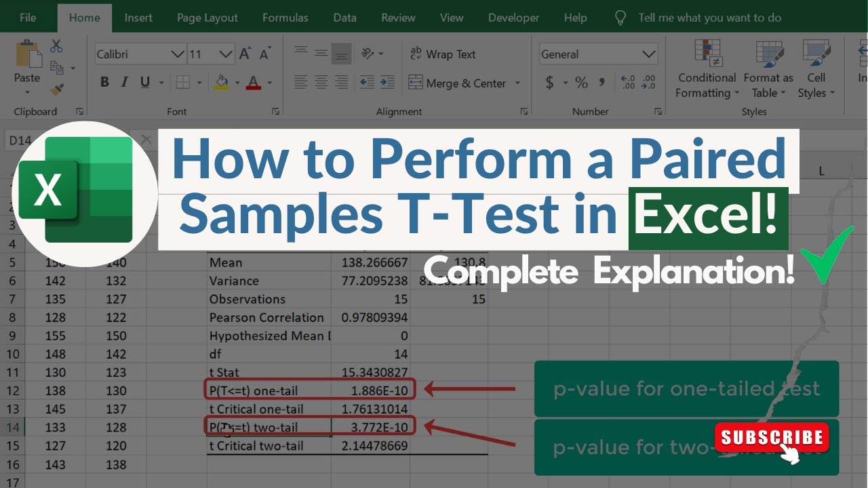Open Cell Styles gallery
This screenshot has width=868, height=488.
816,69
